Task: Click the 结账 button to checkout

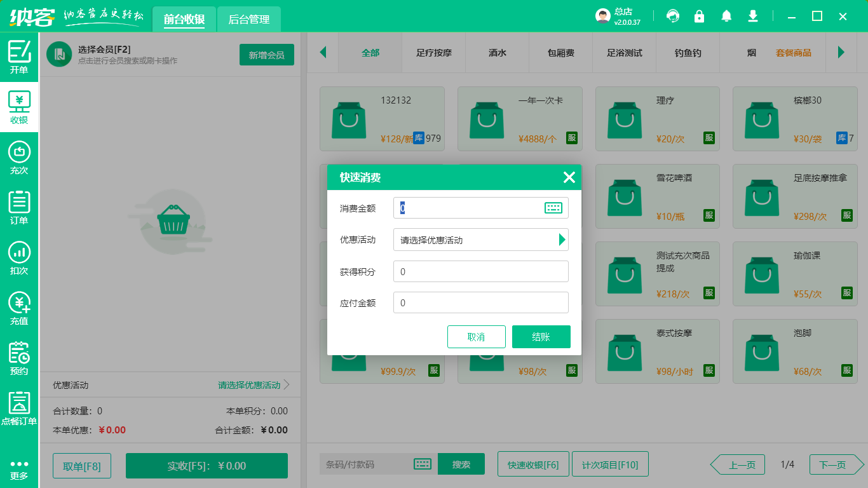Action: point(541,337)
